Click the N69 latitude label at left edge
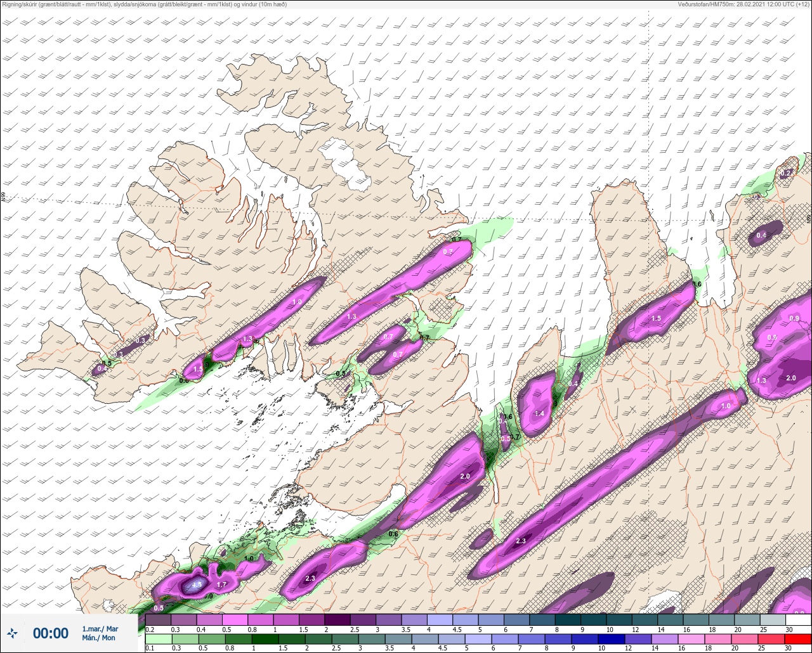 (3, 197)
